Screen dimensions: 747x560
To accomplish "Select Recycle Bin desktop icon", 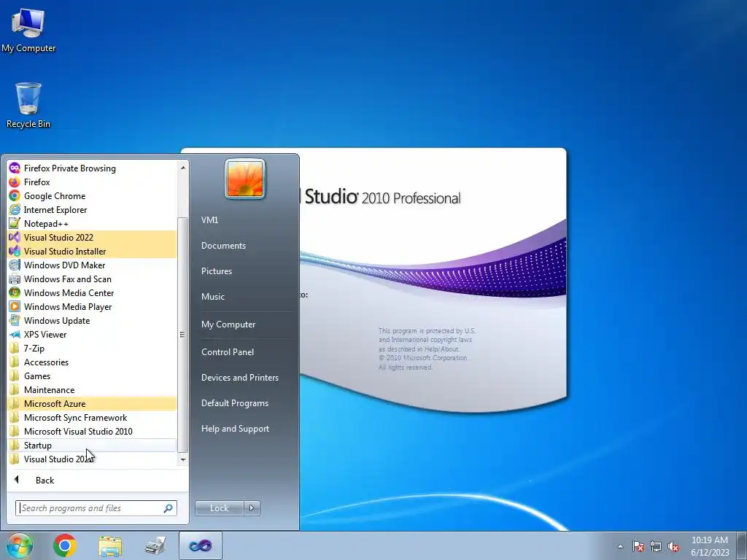I will coord(28,105).
